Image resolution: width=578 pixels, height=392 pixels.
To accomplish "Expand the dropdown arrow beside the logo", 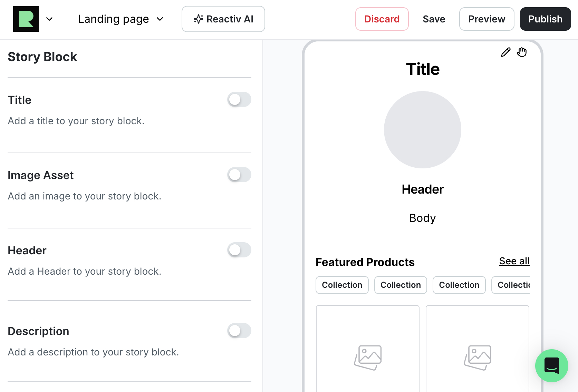I will pos(49,19).
